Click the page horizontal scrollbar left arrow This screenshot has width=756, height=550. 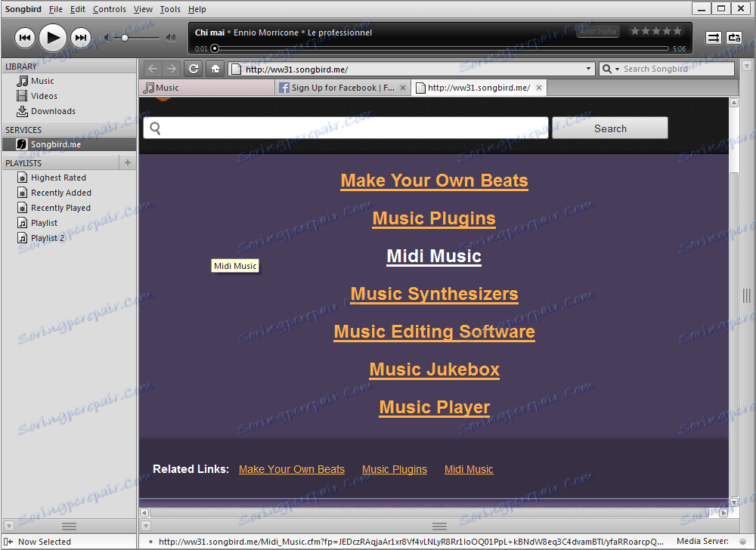click(144, 512)
